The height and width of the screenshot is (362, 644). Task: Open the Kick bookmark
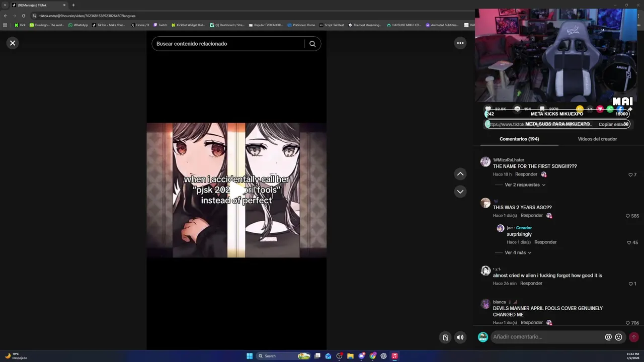pos(20,25)
